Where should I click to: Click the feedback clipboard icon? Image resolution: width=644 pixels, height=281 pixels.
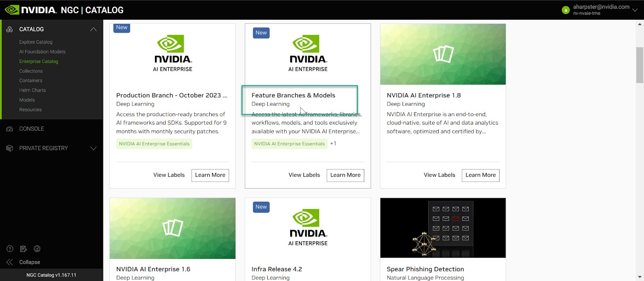[23, 249]
